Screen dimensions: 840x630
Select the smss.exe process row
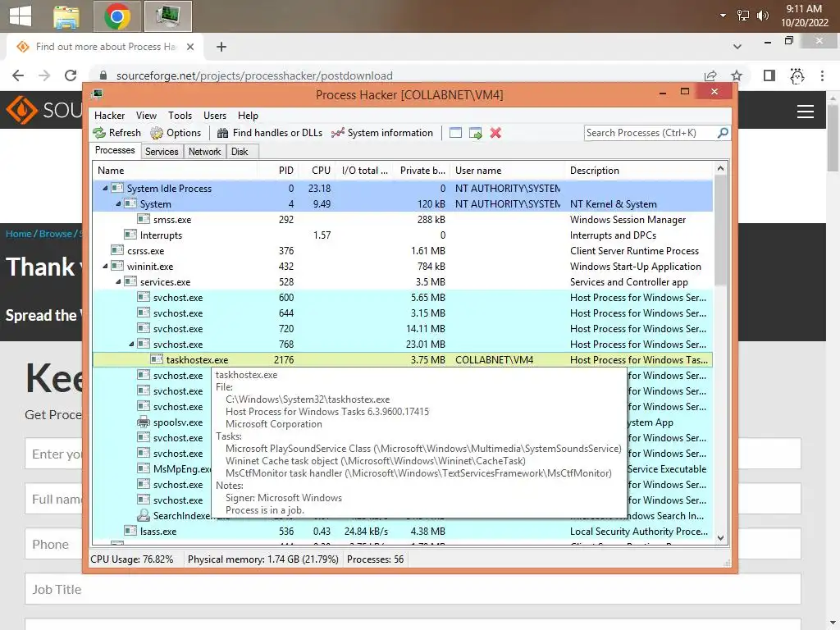(x=403, y=219)
